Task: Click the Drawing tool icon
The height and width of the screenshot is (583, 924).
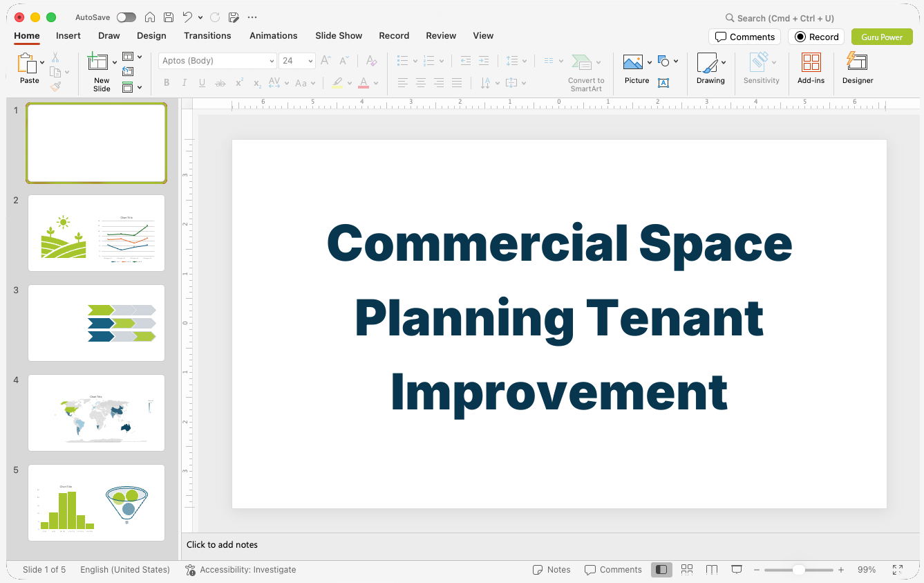Action: point(707,63)
